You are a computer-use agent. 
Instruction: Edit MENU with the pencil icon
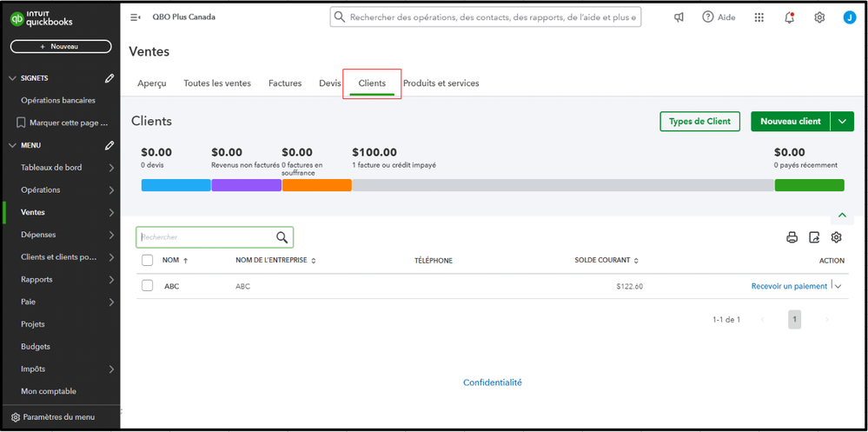click(x=109, y=145)
